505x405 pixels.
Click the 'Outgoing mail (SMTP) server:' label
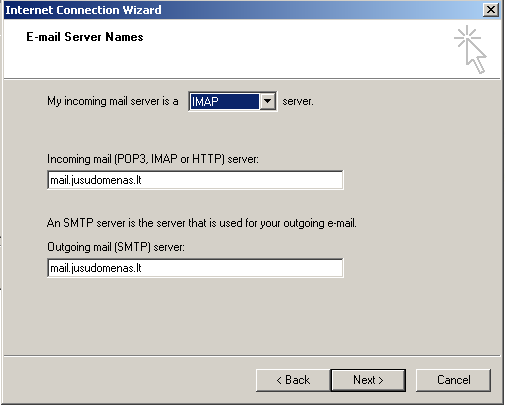coord(116,247)
